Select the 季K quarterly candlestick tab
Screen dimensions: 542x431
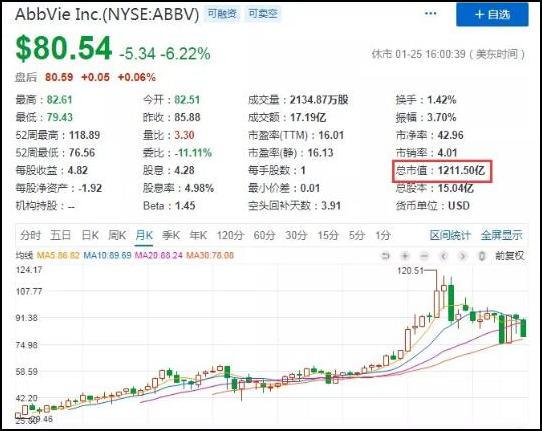pyautogui.click(x=171, y=235)
